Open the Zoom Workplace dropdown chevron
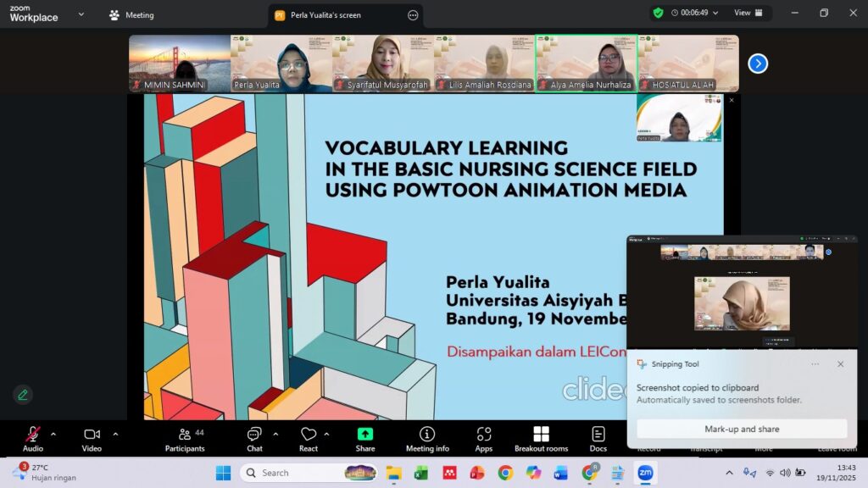868x488 pixels. tap(81, 14)
